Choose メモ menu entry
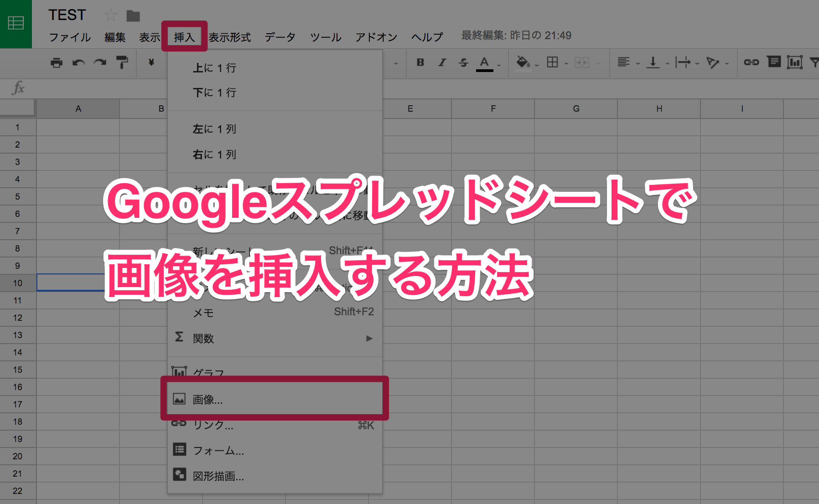The height and width of the screenshot is (504, 819). (275, 313)
